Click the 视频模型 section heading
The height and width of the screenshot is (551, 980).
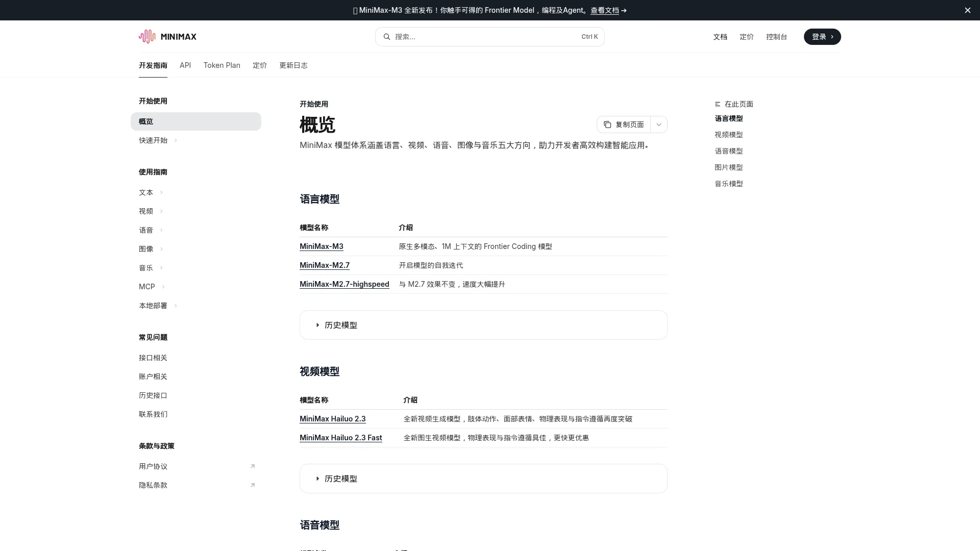(x=320, y=371)
